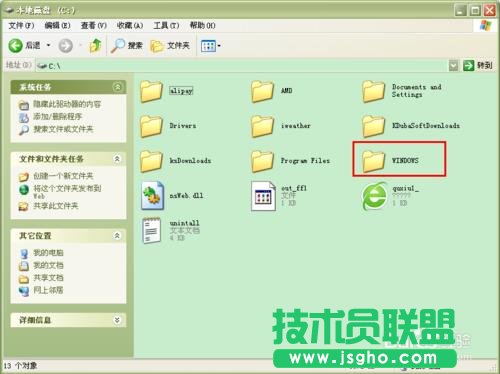
Task: Expand the Details (详细信息) panel
Action: (x=117, y=320)
